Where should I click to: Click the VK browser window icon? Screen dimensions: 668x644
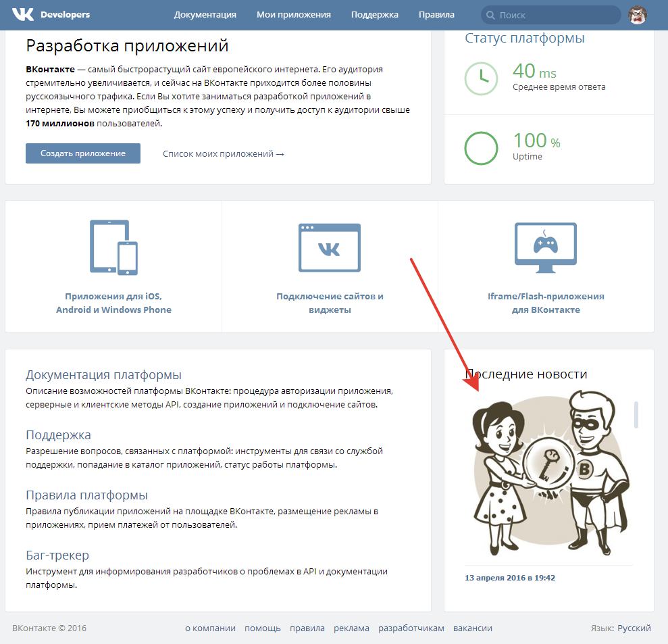tap(330, 247)
